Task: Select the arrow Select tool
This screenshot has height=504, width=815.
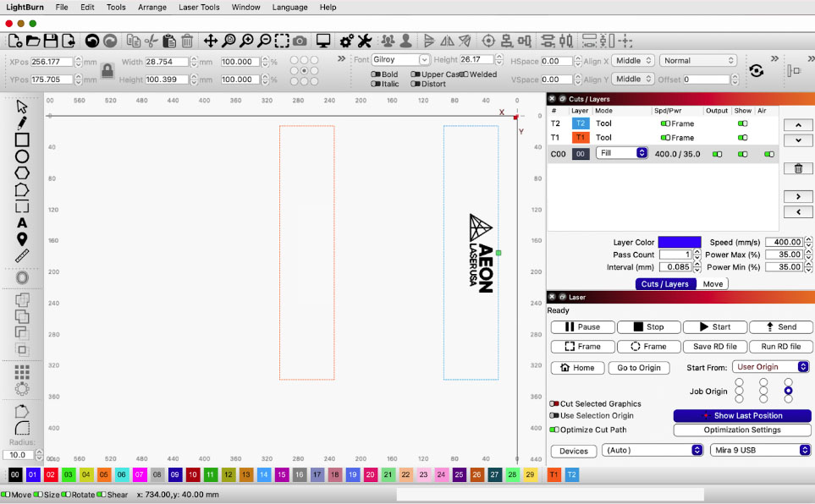Action: [x=21, y=107]
